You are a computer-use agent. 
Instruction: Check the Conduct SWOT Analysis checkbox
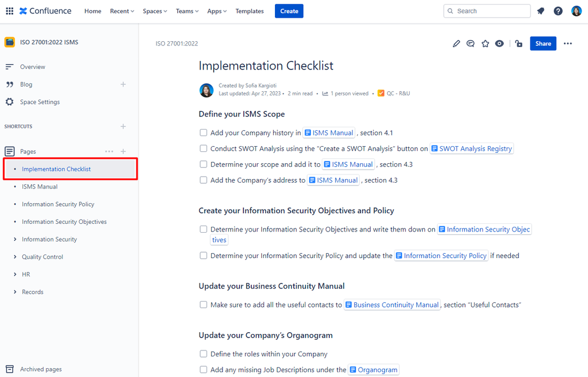[203, 148]
